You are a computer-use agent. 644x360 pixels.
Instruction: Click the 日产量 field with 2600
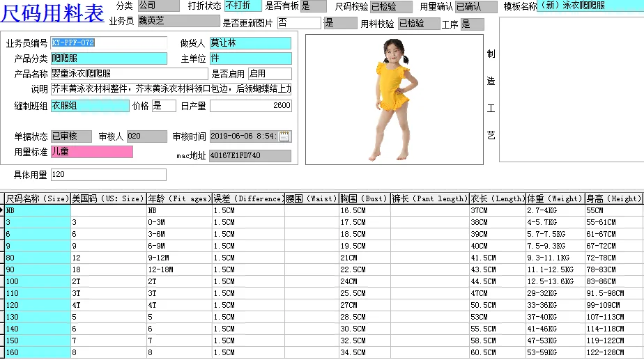(x=250, y=106)
